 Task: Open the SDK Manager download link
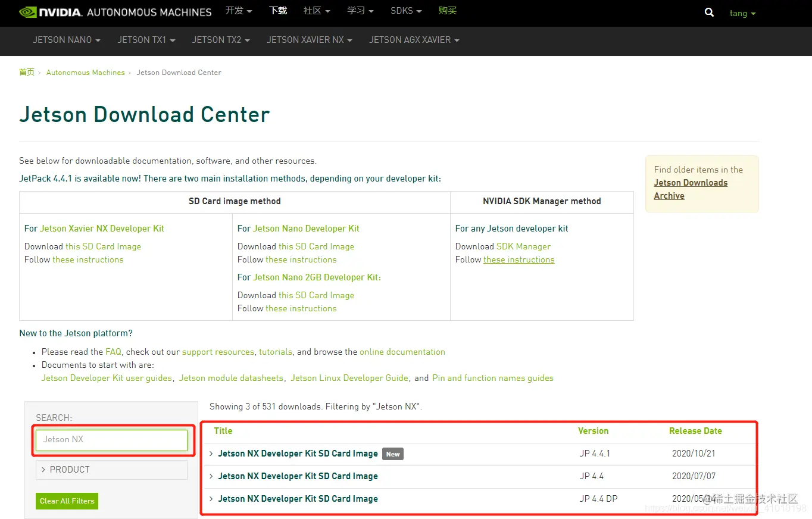[x=523, y=246]
